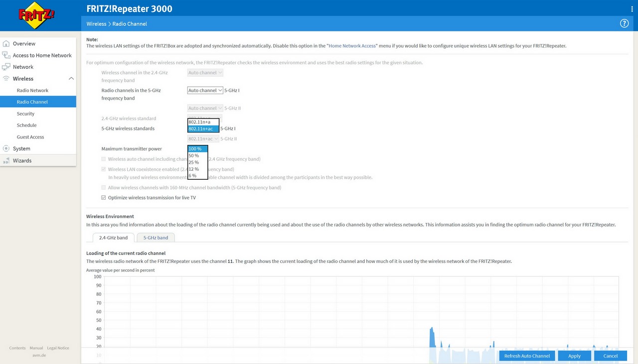The image size is (638, 364).
Task: Click the Access to Home Network icon
Action: coord(6,55)
